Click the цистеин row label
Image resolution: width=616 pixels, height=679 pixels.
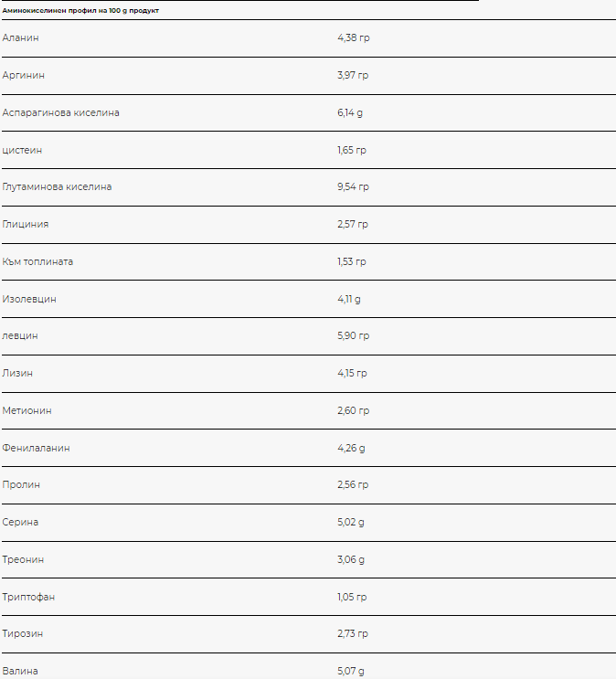tap(22, 150)
